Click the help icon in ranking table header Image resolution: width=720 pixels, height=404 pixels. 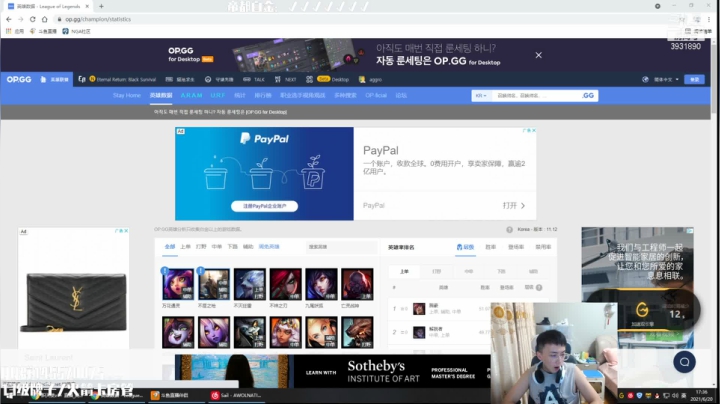point(539,288)
